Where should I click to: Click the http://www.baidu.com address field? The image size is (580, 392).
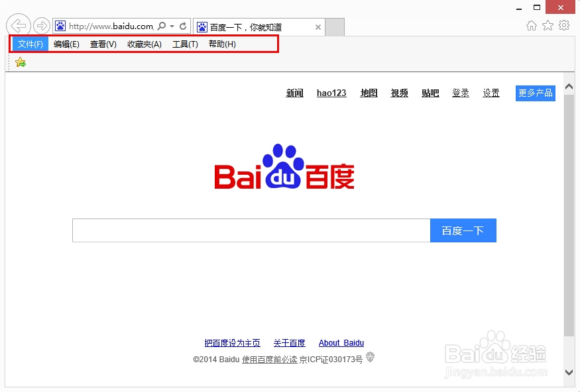(111, 26)
